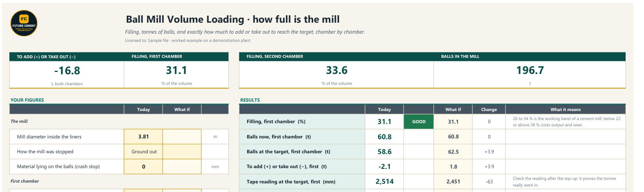Screen dimensions: 644x192
Task: Click Change 0 in Filling first chamber row
Action: [489, 122]
